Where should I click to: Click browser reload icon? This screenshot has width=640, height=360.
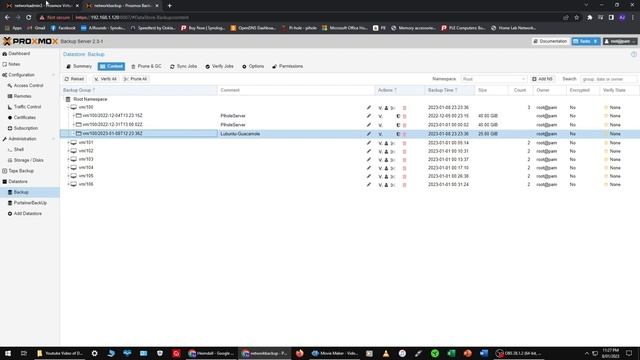pos(29,18)
